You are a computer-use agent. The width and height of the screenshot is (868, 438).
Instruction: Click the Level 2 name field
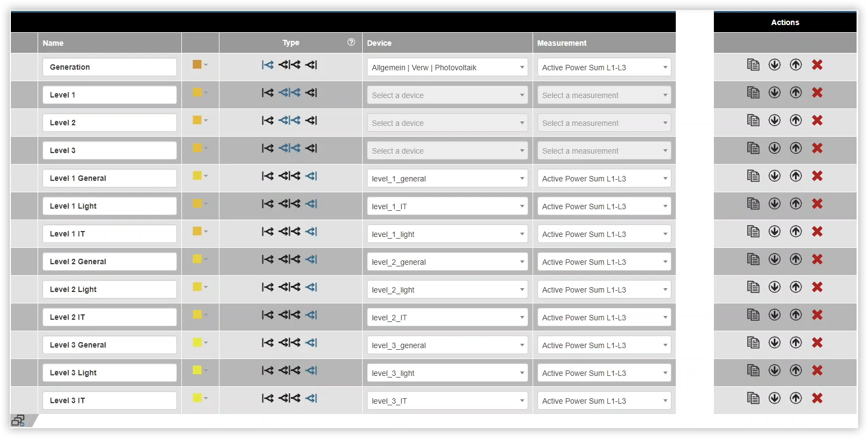[109, 123]
